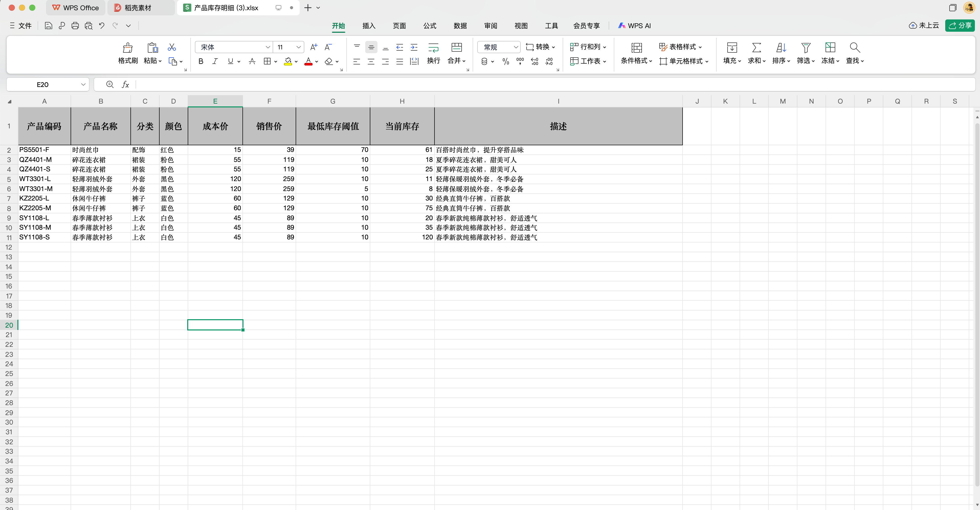980x510 pixels.
Task: Click the Freeze panes (冻结) icon
Action: point(830,48)
